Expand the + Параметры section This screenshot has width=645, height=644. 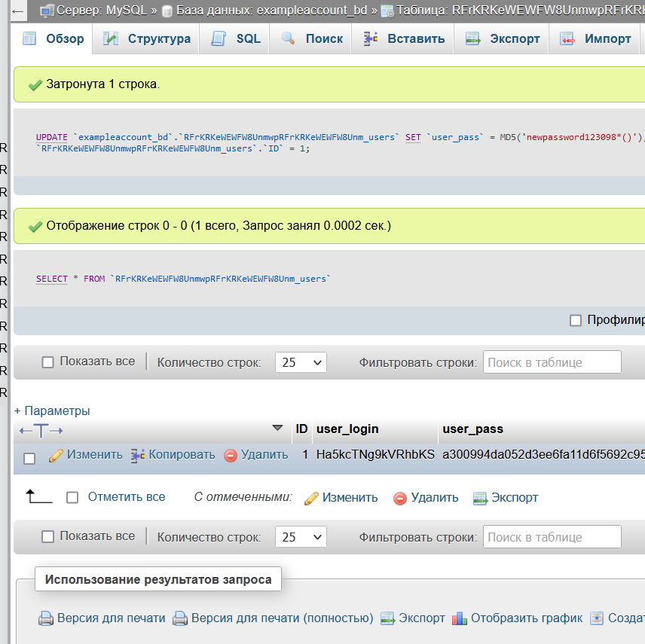point(52,411)
